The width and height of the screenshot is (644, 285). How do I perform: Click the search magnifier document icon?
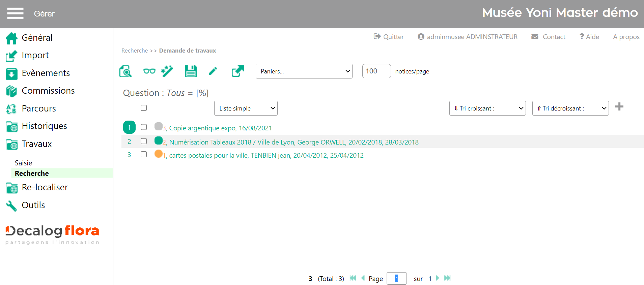coord(125,71)
